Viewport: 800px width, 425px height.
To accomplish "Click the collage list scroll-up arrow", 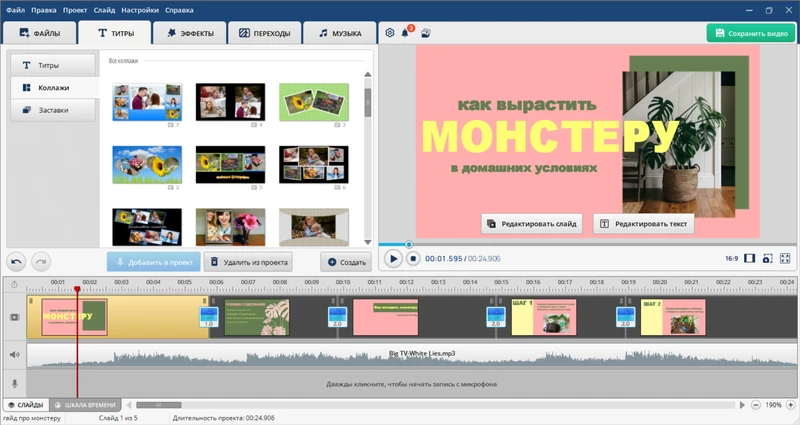I will pyautogui.click(x=368, y=74).
